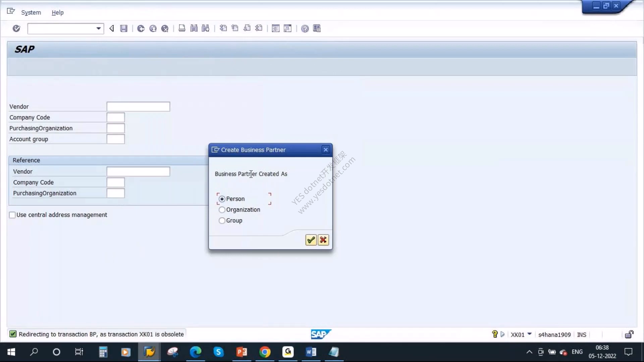
Task: Click the Enter checkmark icon in the toolbar
Action: 16,28
